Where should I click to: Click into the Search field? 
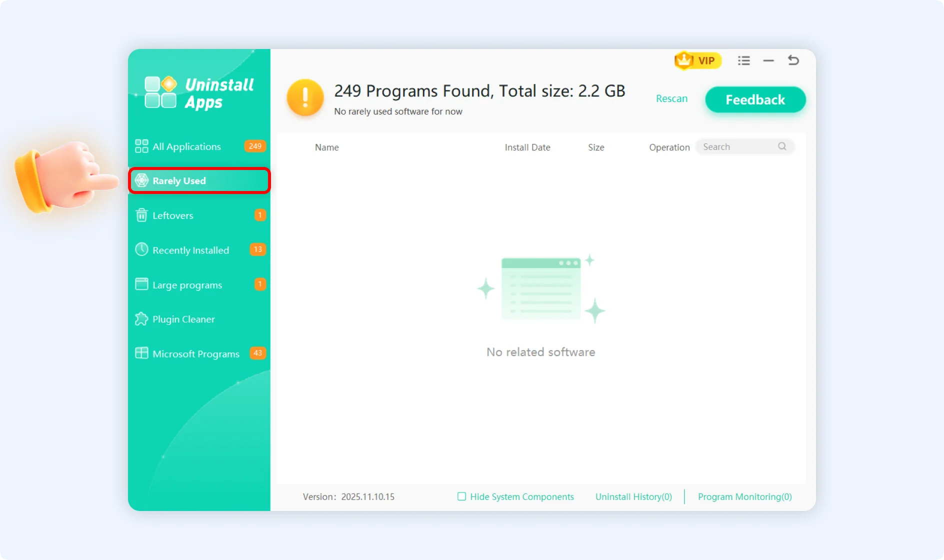737,146
